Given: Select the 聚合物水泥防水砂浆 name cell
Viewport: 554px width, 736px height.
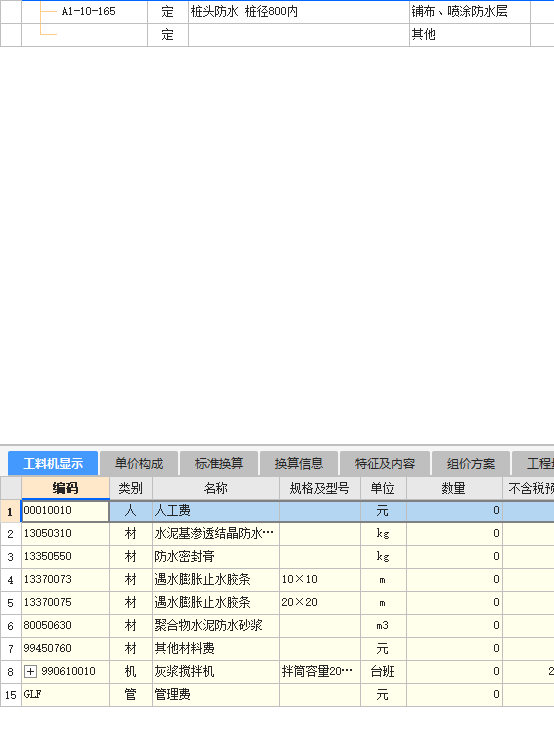Looking at the screenshot, I should tap(216, 626).
